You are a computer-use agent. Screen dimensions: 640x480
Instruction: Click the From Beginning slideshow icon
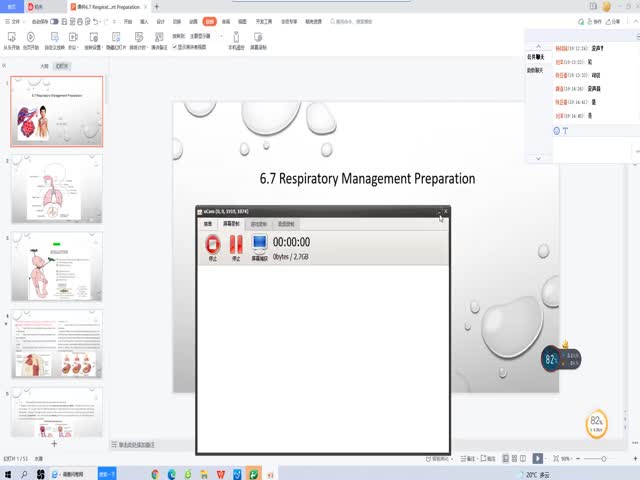tap(11, 38)
